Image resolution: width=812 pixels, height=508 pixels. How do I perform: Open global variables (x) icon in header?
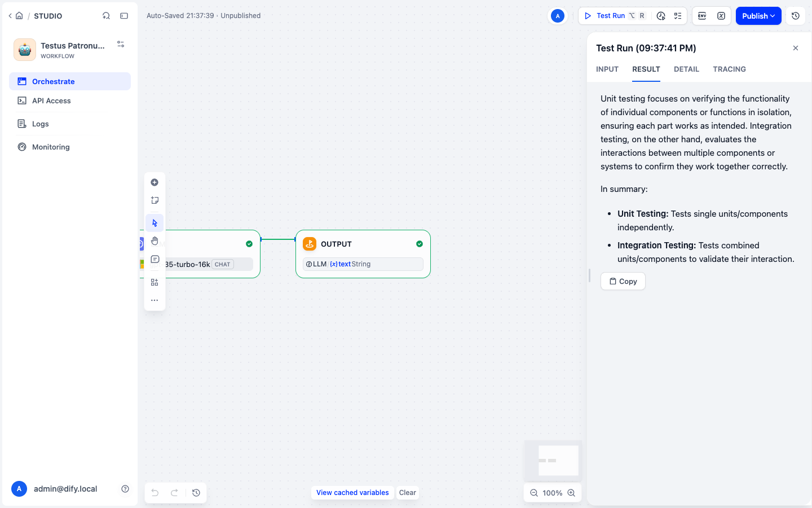(x=721, y=16)
